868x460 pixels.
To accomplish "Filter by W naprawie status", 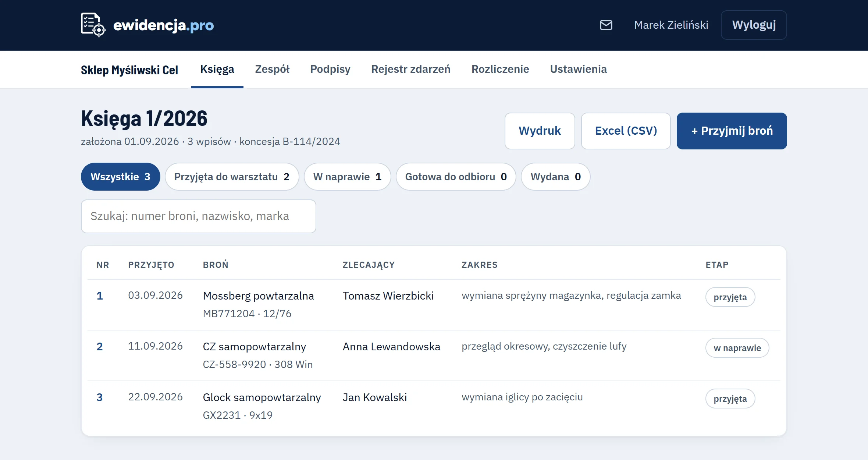I will (347, 177).
